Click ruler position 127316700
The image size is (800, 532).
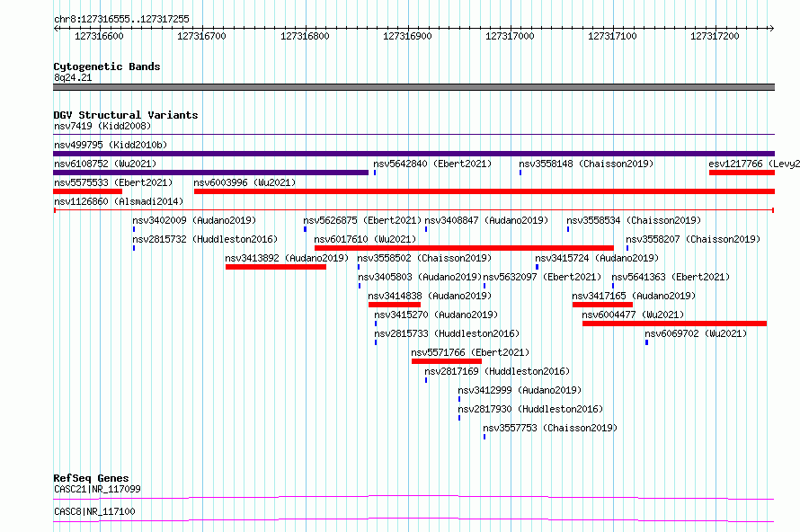click(201, 36)
